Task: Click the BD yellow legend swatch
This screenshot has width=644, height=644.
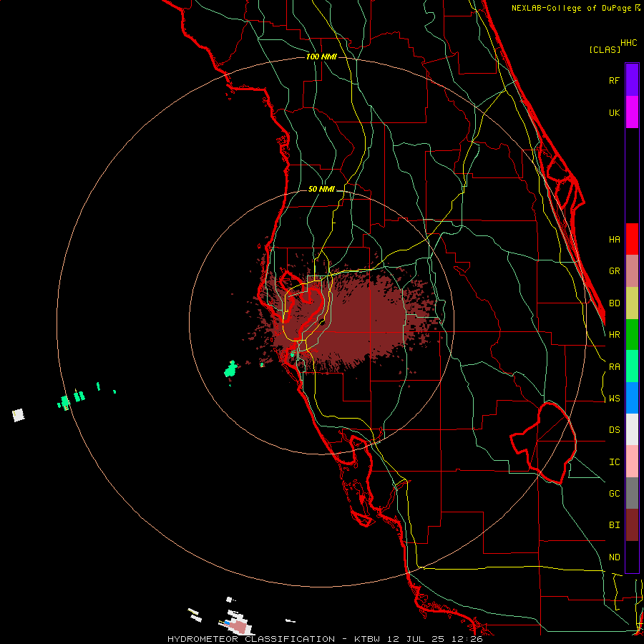Action: tap(632, 303)
